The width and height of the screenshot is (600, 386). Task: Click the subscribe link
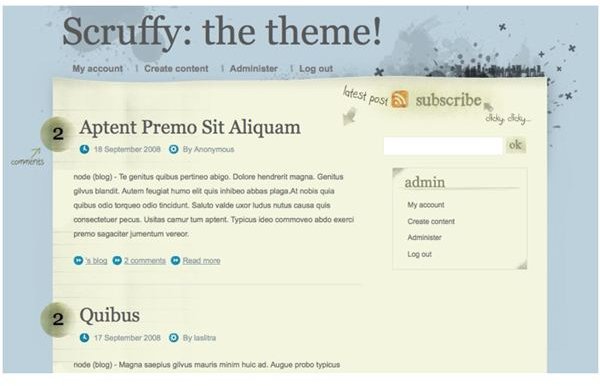pos(448,100)
